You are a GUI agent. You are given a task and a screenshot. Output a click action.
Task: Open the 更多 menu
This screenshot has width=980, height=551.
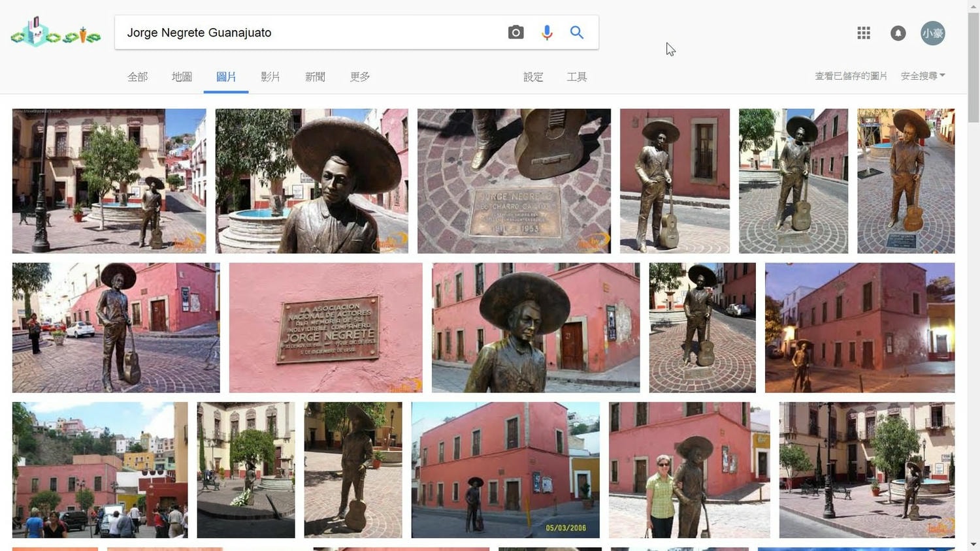click(x=359, y=77)
